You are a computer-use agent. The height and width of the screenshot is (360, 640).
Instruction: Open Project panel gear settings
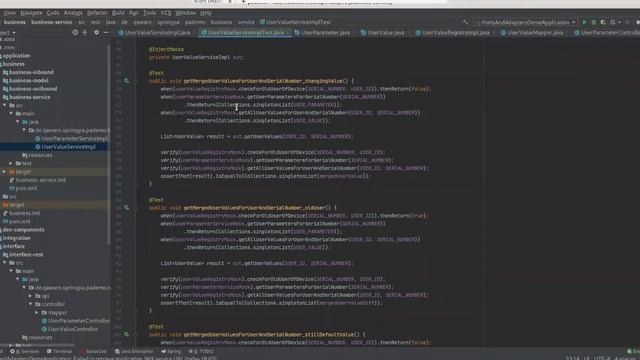pos(96,32)
